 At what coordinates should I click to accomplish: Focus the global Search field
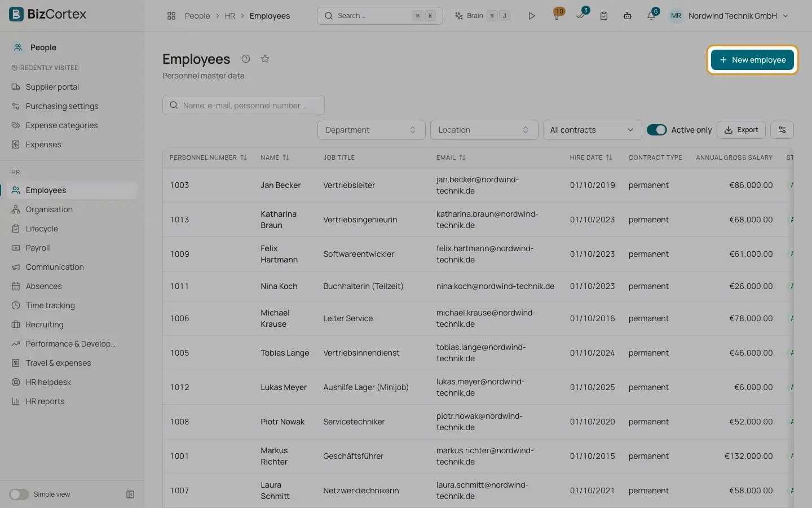click(x=380, y=16)
